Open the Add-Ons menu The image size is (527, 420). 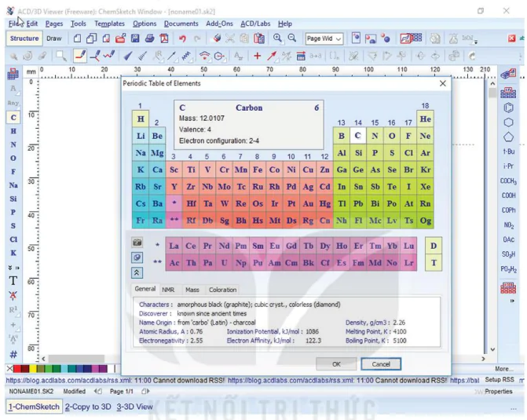219,24
